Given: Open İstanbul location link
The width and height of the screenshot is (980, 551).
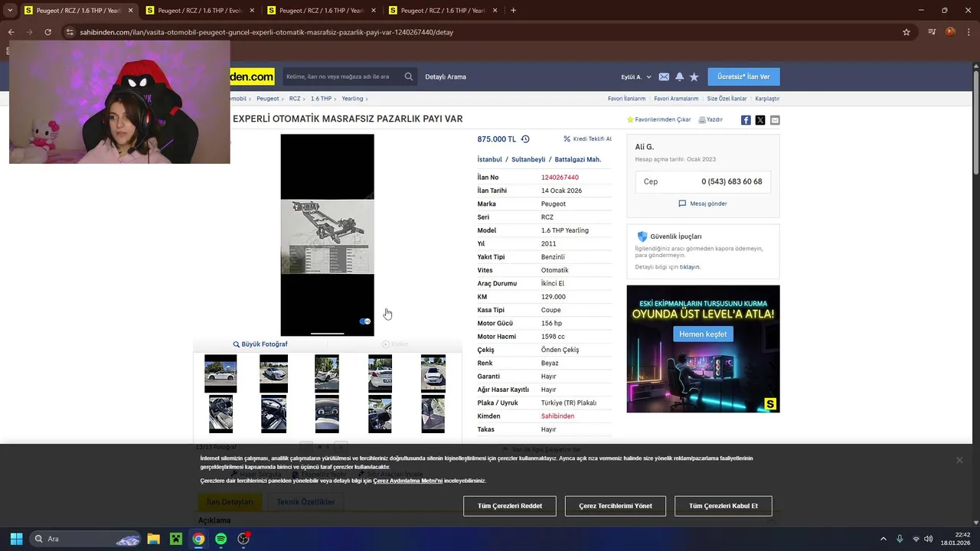Looking at the screenshot, I should tap(489, 159).
